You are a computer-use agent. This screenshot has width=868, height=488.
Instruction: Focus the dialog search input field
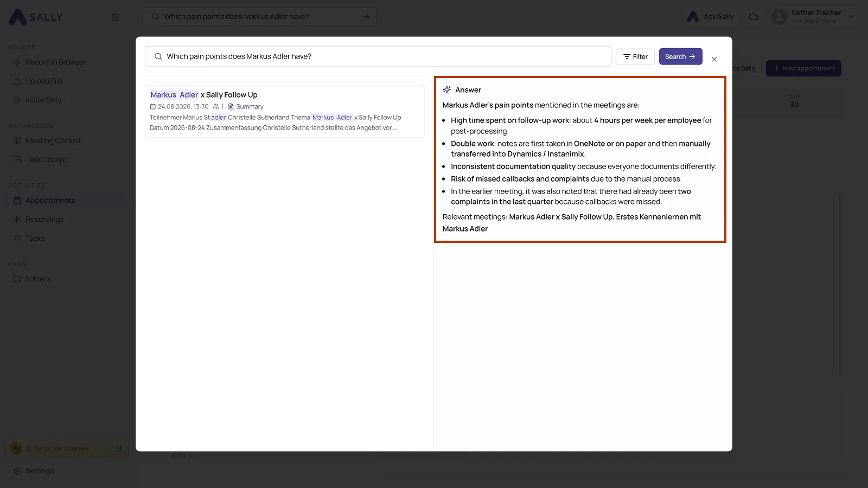point(378,56)
